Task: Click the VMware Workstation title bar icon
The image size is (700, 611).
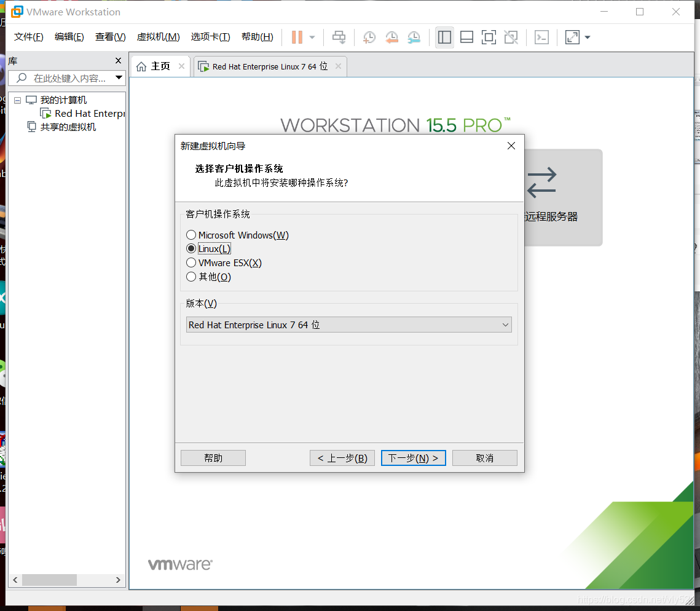Action: 17,12
